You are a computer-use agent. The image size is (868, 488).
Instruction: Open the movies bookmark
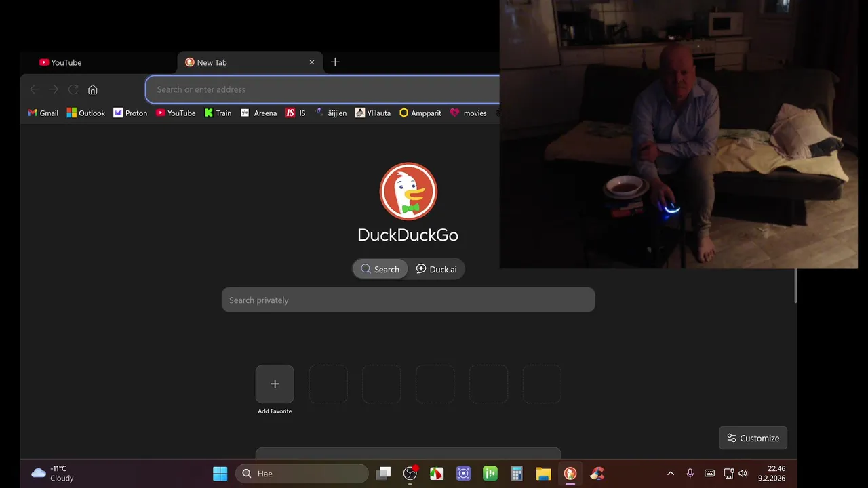tap(468, 113)
